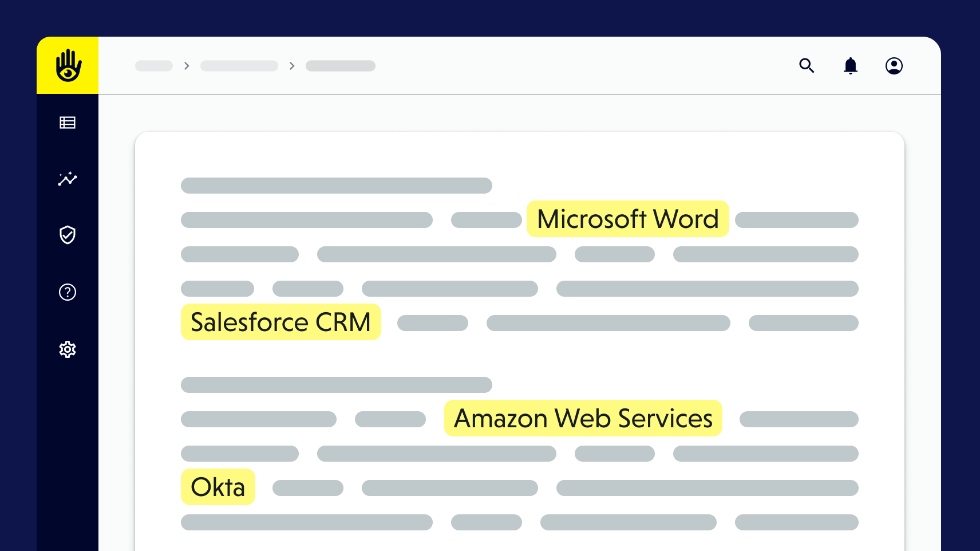Click the highlighted Okta tag
This screenshot has width=980, height=551.
pyautogui.click(x=218, y=487)
